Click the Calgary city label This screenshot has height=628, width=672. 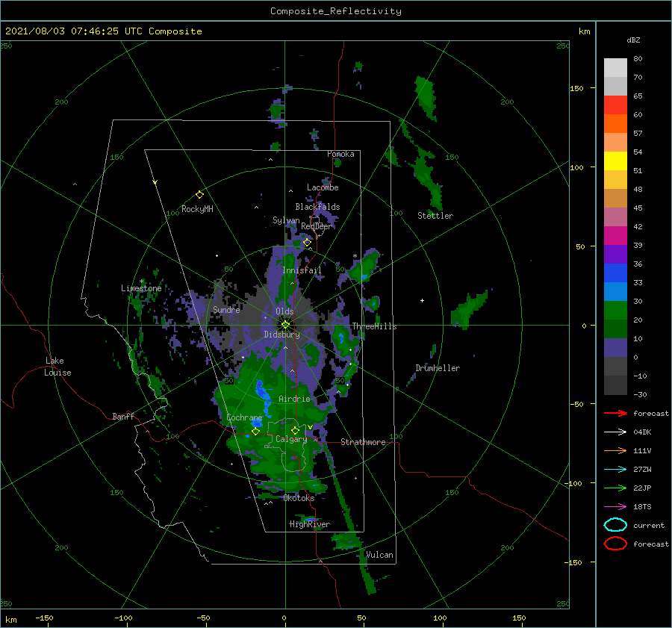coord(291,439)
